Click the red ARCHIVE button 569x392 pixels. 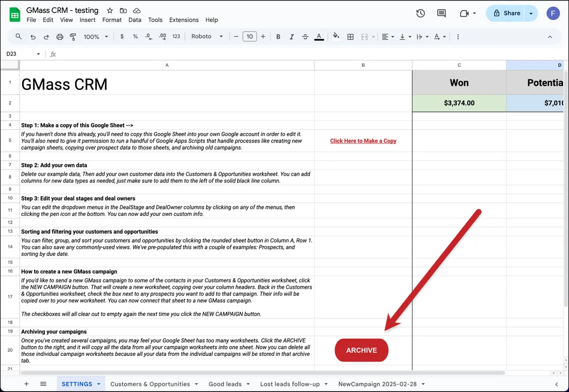[361, 350]
